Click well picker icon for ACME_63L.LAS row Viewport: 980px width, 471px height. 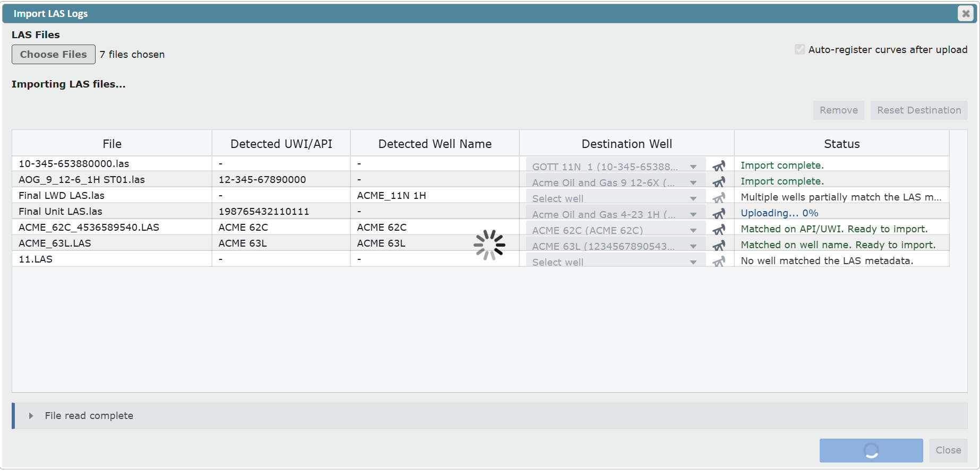(x=719, y=246)
